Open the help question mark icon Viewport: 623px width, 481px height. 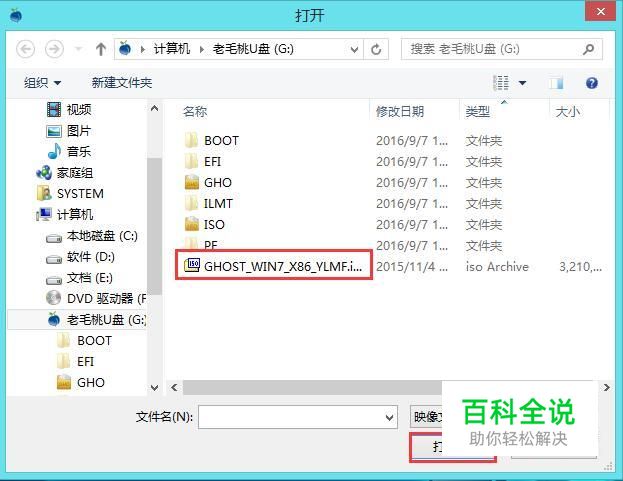[592, 83]
